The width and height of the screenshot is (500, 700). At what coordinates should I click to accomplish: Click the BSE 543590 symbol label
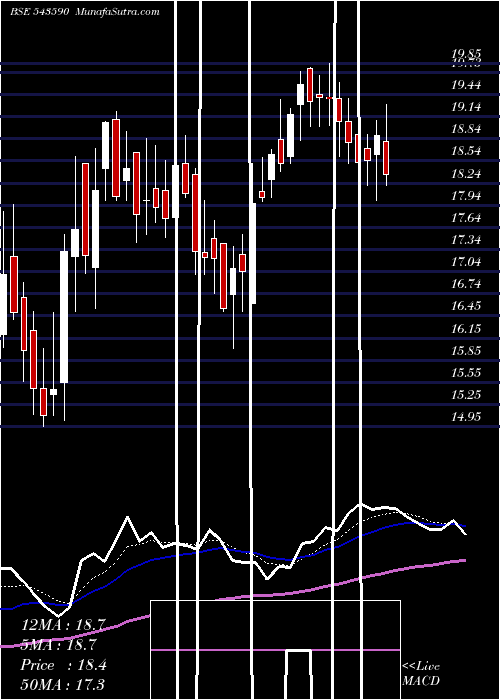coord(40,12)
